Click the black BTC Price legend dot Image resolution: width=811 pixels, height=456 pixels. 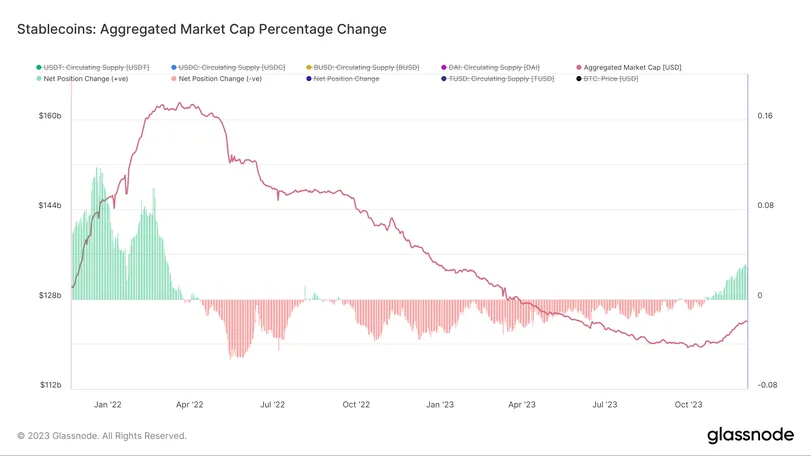coord(579,78)
